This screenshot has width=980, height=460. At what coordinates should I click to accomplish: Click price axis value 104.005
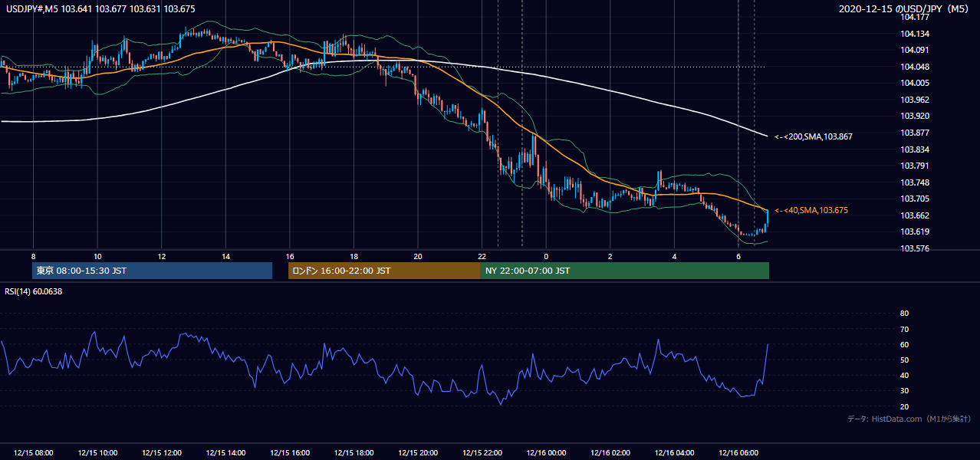(x=915, y=83)
